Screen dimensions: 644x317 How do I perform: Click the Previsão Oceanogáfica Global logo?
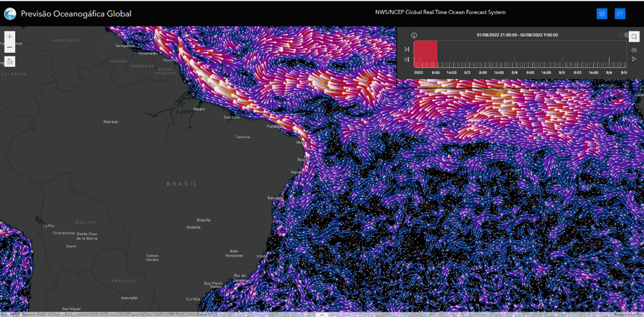coord(11,13)
